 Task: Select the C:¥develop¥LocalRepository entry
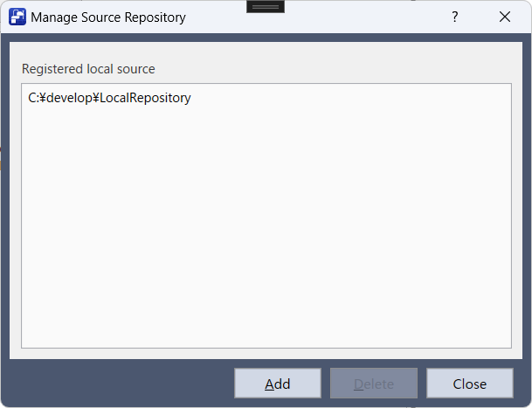[109, 98]
